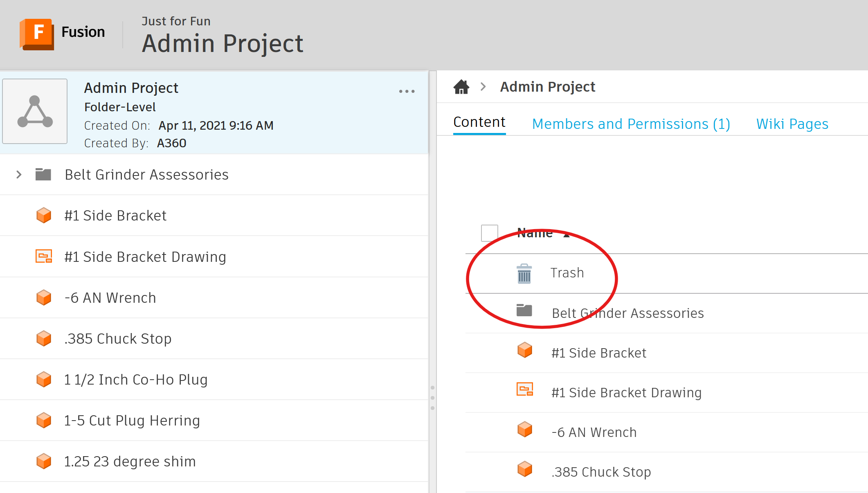868x493 pixels.
Task: Click the #1 Side Bracket Drawing icon in the Content tab
Action: [524, 389]
